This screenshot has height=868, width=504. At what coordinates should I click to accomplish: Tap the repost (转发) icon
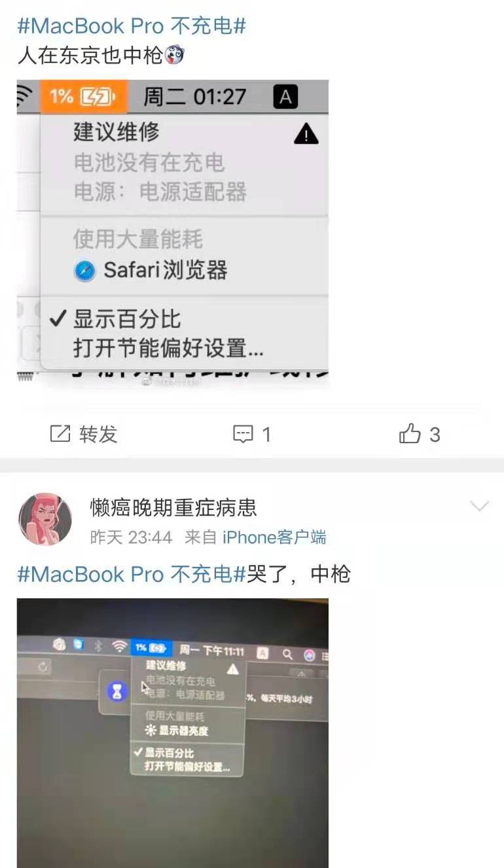pos(60,433)
